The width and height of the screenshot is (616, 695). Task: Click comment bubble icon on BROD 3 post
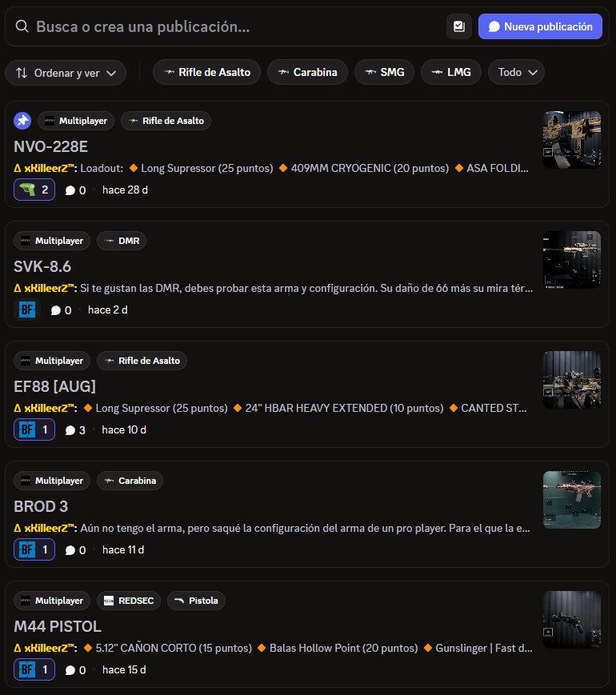coord(70,550)
